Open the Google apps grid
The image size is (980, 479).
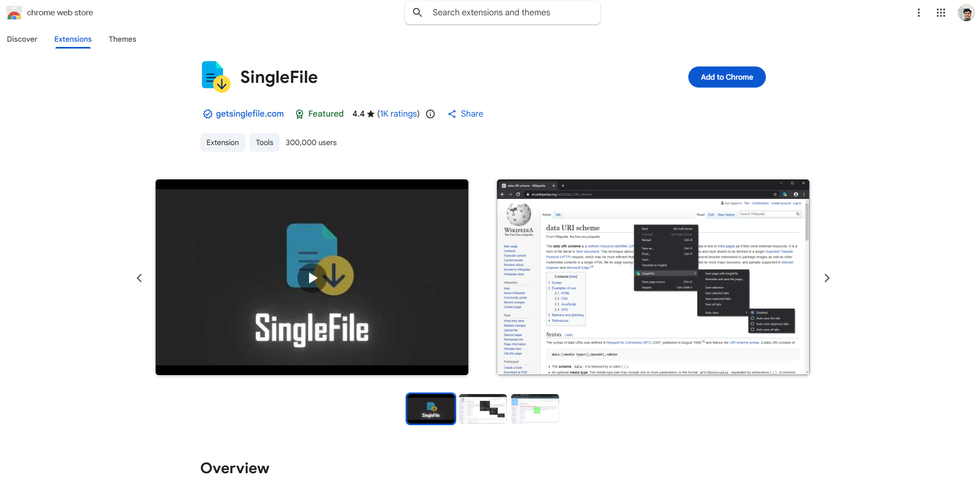click(x=941, y=12)
